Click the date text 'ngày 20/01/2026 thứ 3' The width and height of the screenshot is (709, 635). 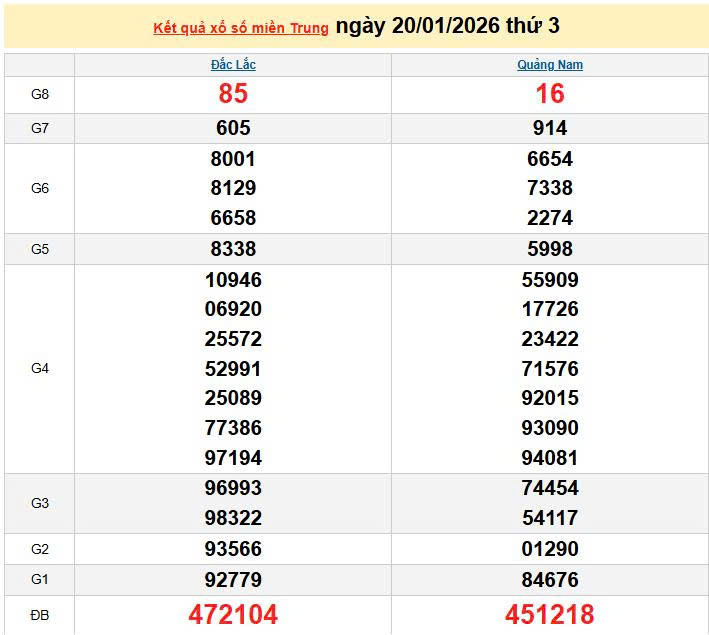pyautogui.click(x=447, y=26)
